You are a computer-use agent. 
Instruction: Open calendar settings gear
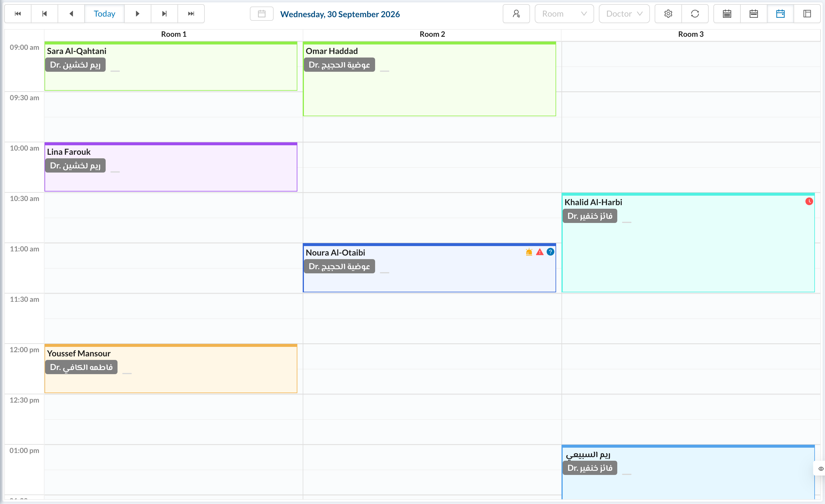[x=668, y=14]
